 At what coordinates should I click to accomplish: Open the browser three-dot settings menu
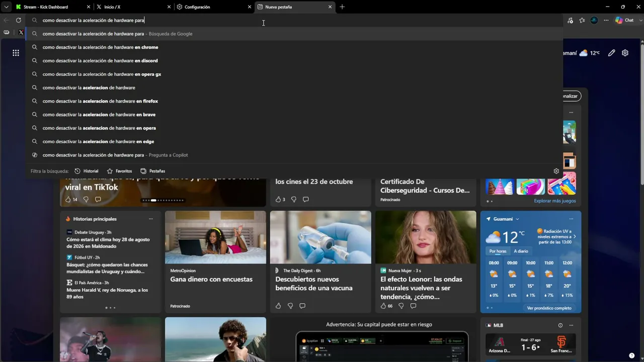tap(606, 20)
